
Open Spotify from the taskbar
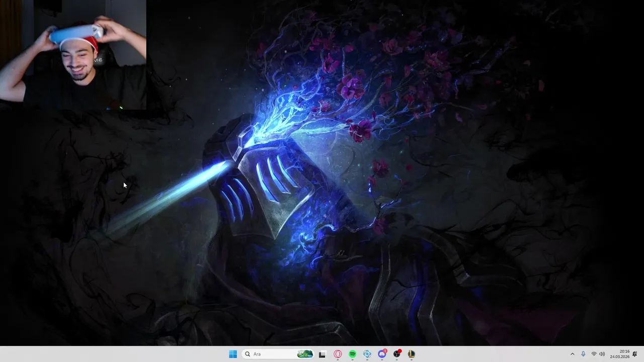pos(353,354)
